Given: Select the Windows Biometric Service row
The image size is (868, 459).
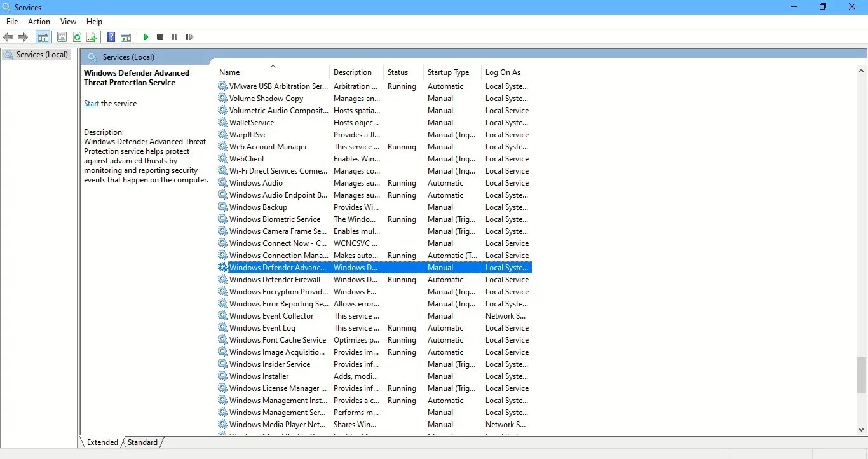Looking at the screenshot, I should click(375, 219).
